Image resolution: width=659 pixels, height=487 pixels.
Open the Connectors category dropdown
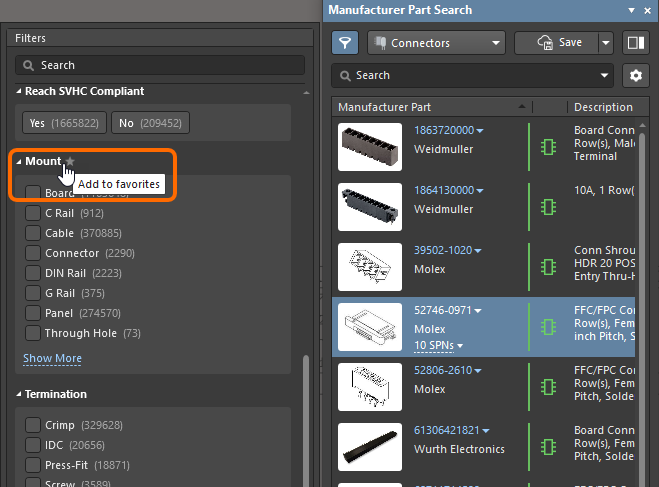436,42
